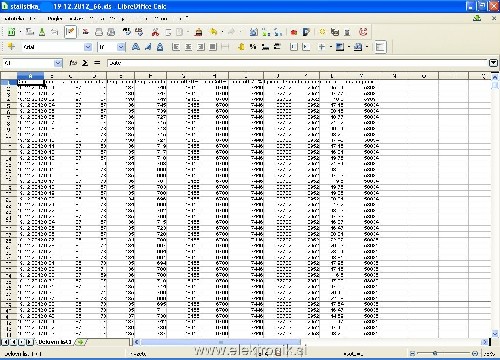Image resolution: width=500 pixels, height=360 pixels.
Task: Apply currency number format
Action: pyautogui.click(x=241, y=47)
